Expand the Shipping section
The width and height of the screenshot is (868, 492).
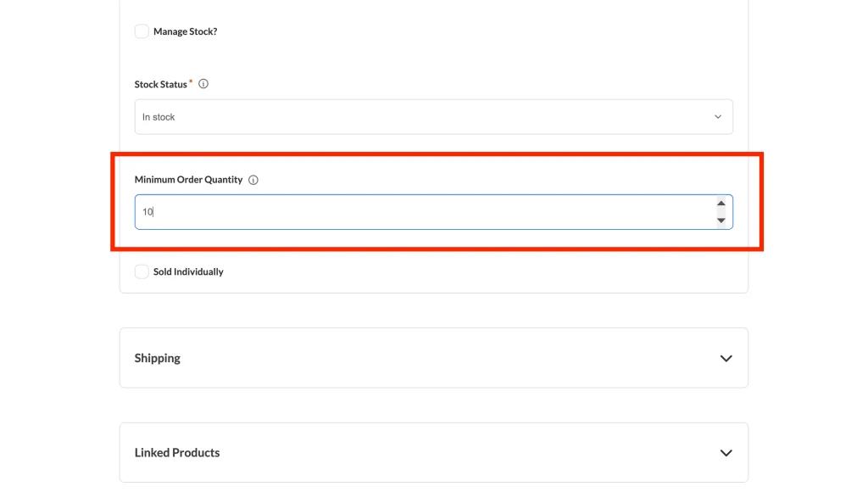433,358
